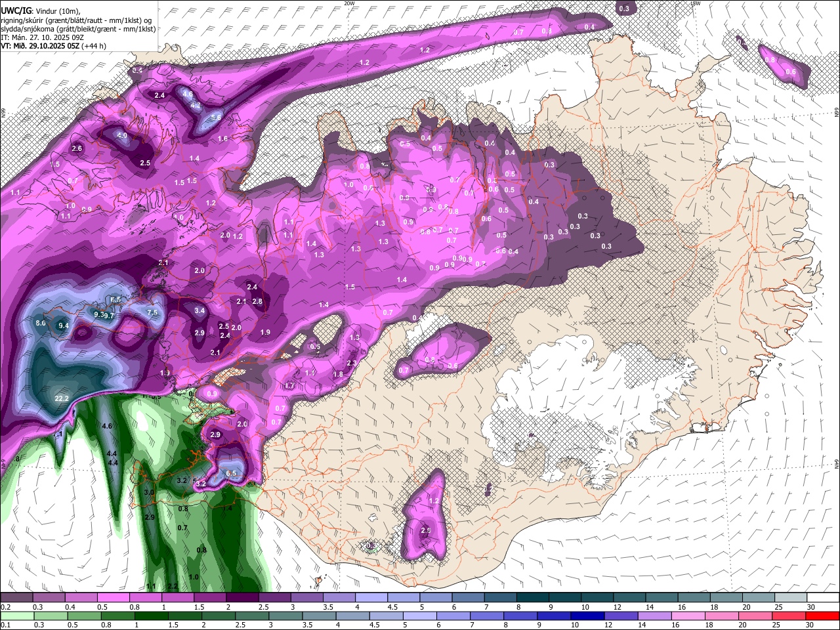
Task: Select the 2.8 value label on the map
Action: coord(257,302)
